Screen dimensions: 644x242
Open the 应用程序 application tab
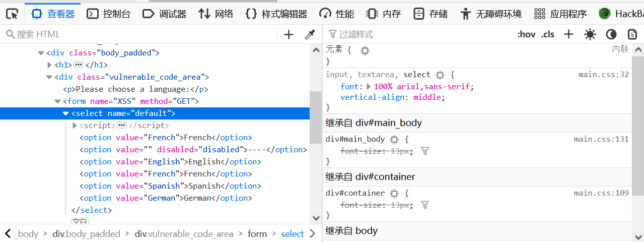pyautogui.click(x=560, y=14)
